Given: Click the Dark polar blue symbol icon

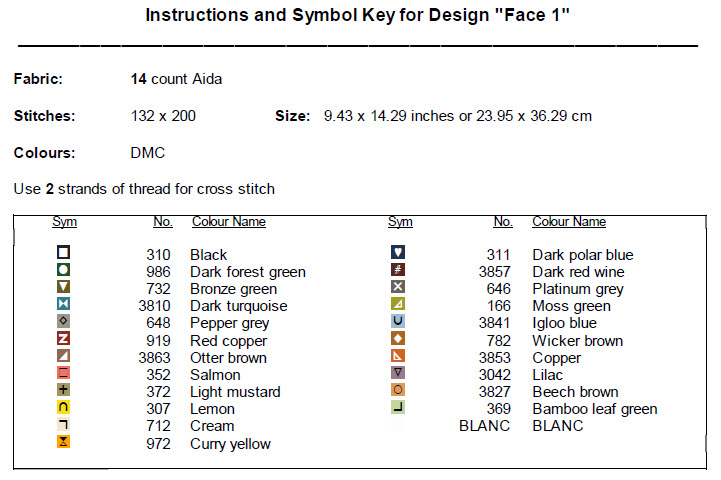Looking at the screenshot, I should [x=398, y=254].
